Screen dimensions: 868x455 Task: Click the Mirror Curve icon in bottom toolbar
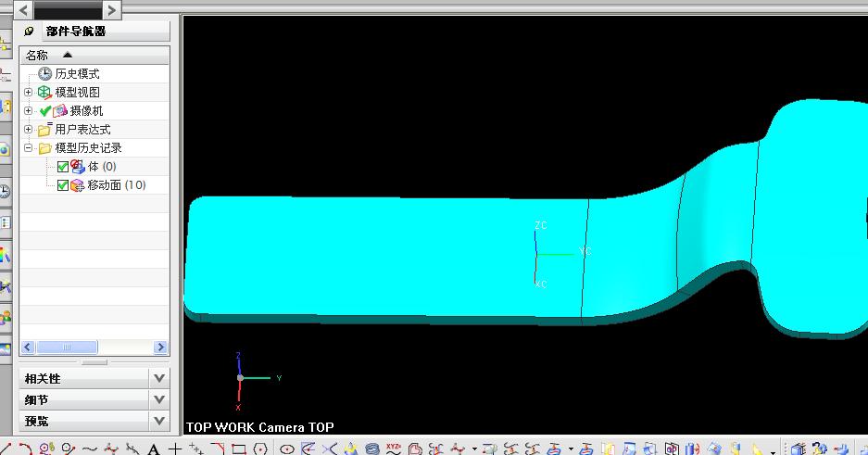[672, 449]
